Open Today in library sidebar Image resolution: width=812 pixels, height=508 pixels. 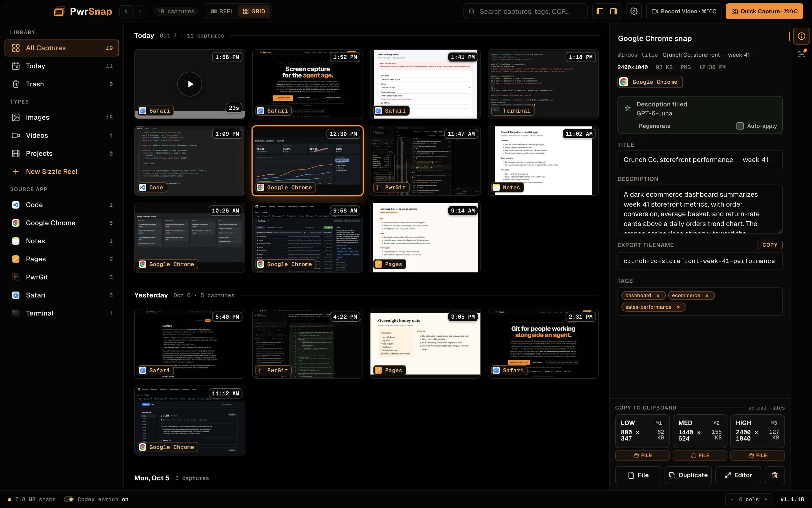click(62, 66)
